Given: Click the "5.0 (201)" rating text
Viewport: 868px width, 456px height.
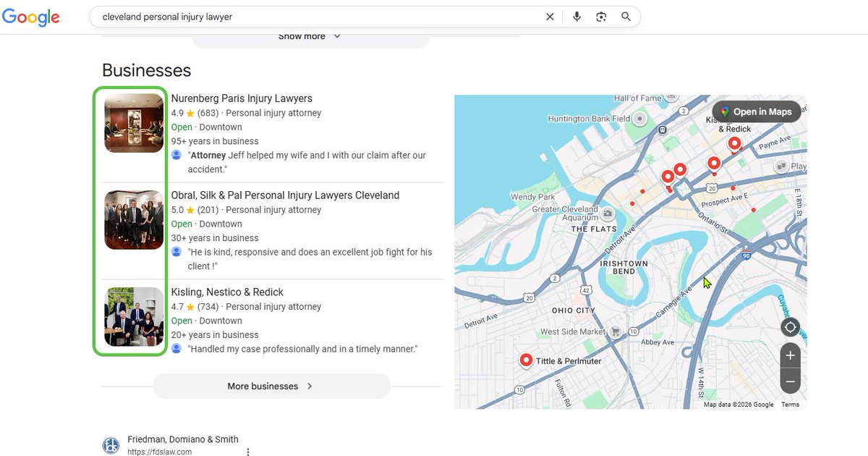Looking at the screenshot, I should pos(194,210).
